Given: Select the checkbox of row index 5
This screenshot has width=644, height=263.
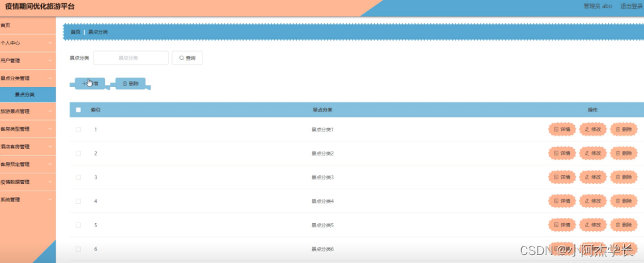Looking at the screenshot, I should point(78,224).
